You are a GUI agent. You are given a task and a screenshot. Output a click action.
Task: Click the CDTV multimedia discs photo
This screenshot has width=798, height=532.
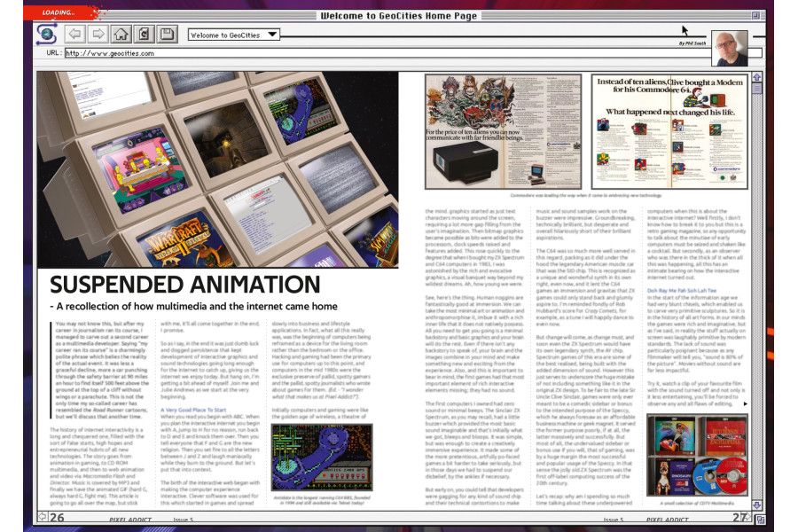coord(697,455)
